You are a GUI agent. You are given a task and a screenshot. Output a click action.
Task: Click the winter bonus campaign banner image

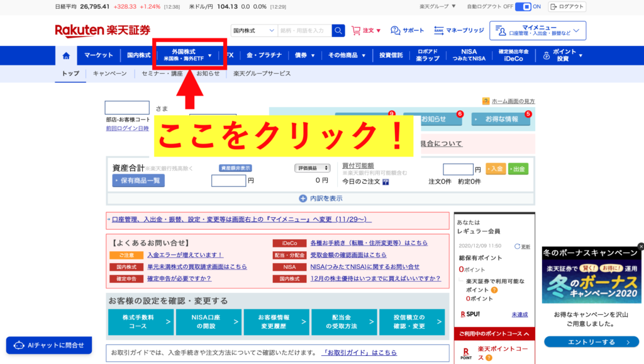(591, 282)
